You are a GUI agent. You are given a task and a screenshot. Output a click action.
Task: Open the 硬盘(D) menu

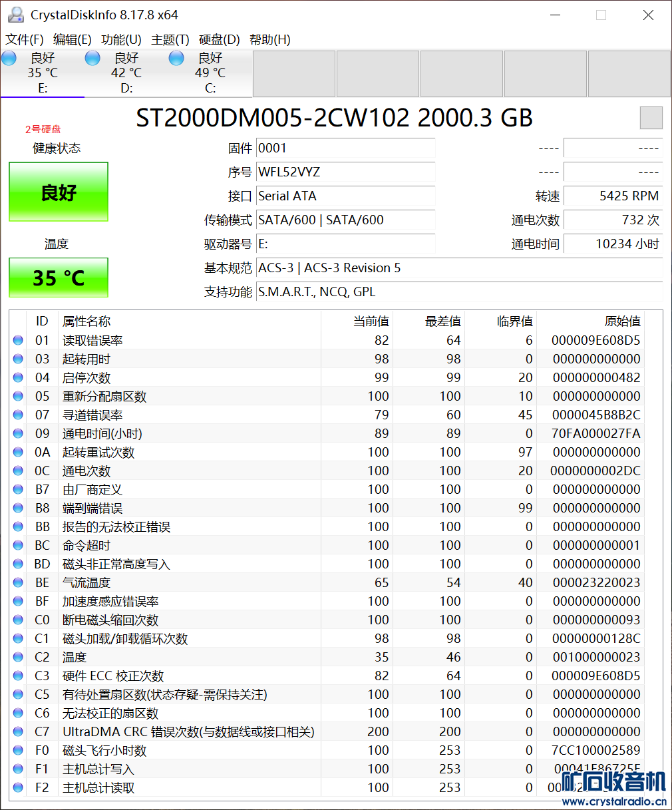click(220, 39)
